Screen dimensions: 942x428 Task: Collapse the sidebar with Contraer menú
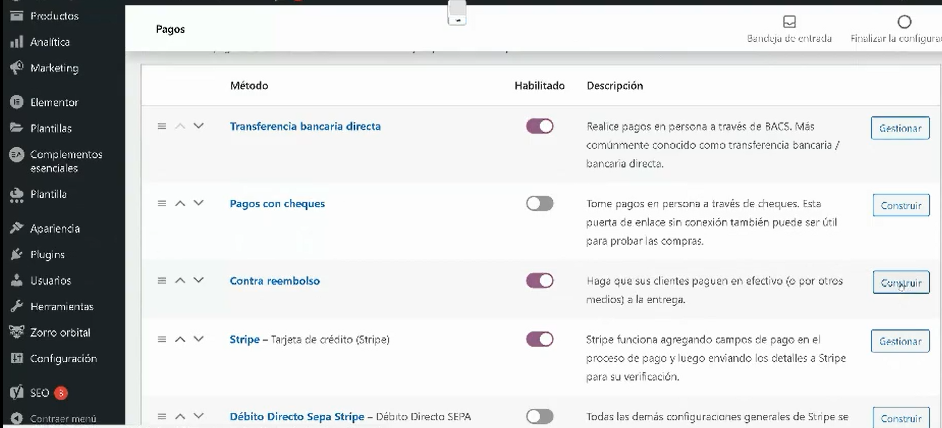coord(62,419)
